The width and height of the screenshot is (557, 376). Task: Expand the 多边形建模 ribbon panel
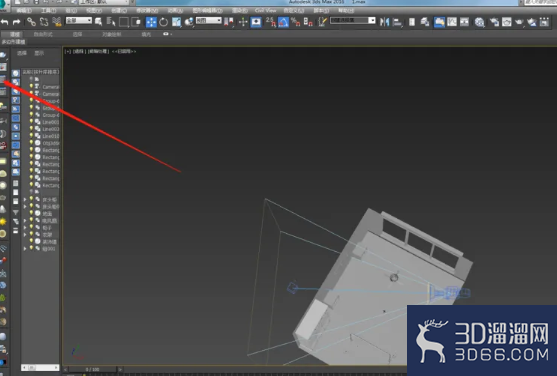pyautogui.click(x=13, y=42)
